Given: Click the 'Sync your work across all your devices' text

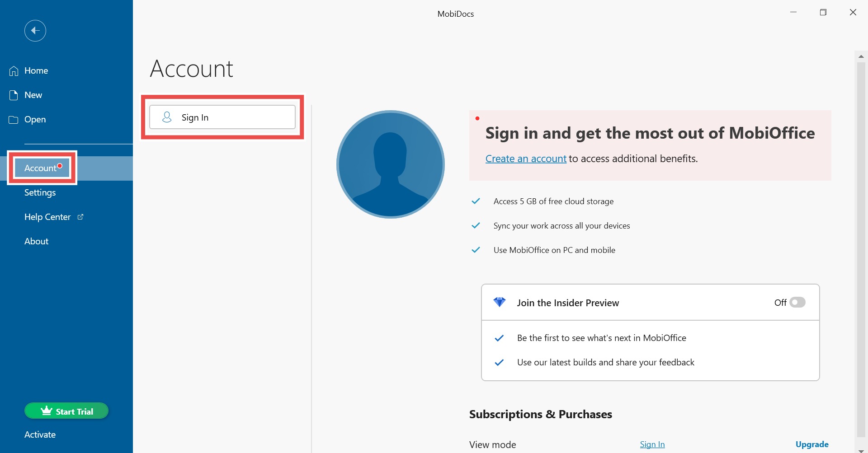Looking at the screenshot, I should [x=561, y=226].
